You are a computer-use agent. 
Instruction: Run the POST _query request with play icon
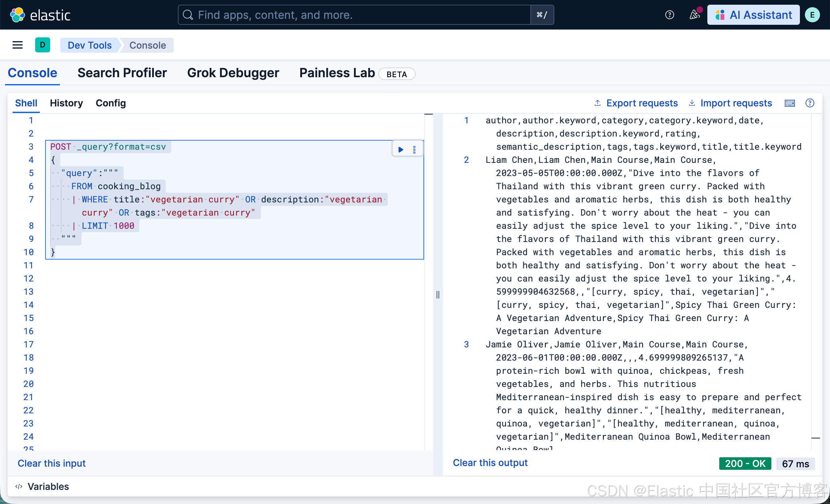click(x=401, y=149)
